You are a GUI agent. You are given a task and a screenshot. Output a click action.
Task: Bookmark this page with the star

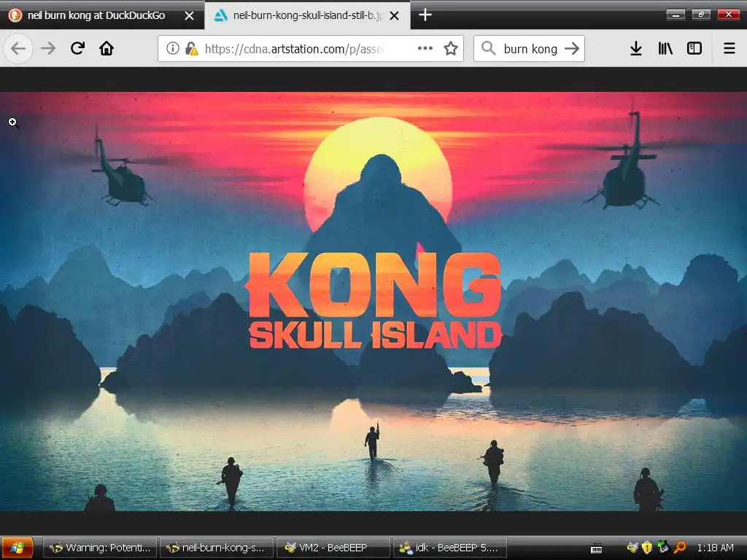click(451, 48)
